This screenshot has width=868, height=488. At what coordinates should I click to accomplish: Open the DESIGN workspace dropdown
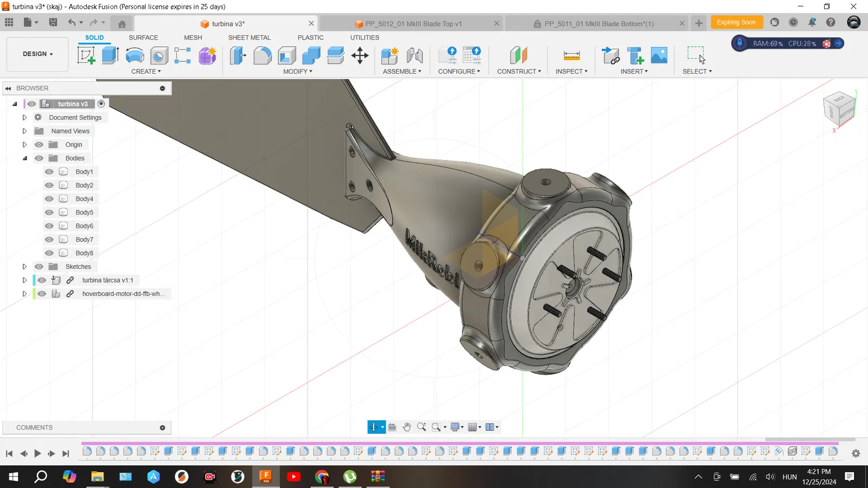pos(37,54)
